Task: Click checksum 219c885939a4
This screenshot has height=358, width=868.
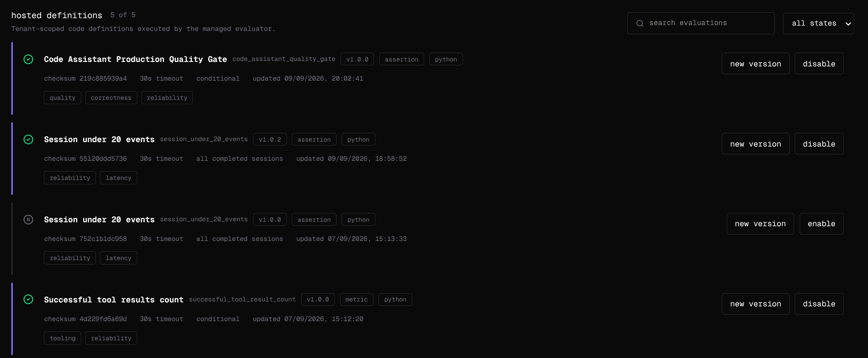Action: tap(85, 79)
